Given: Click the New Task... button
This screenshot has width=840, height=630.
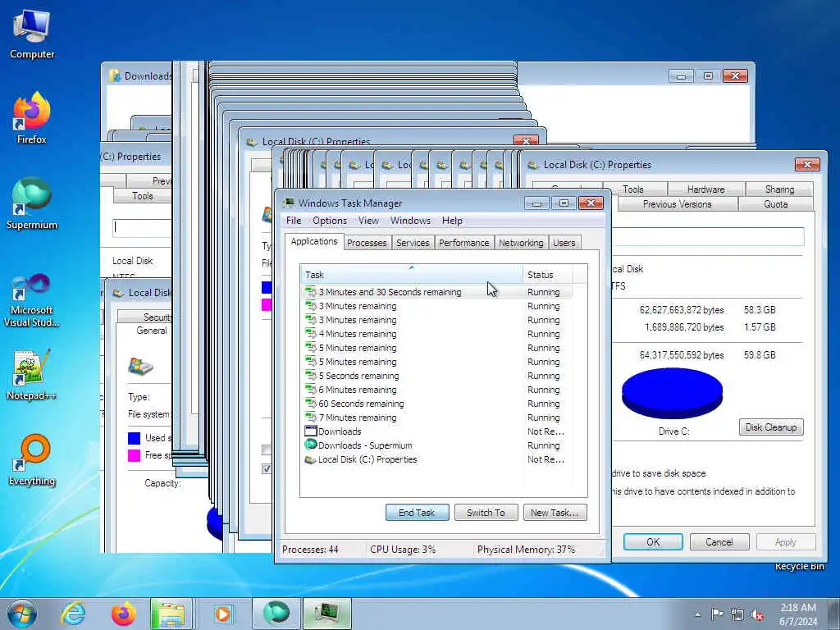Looking at the screenshot, I should [x=555, y=513].
